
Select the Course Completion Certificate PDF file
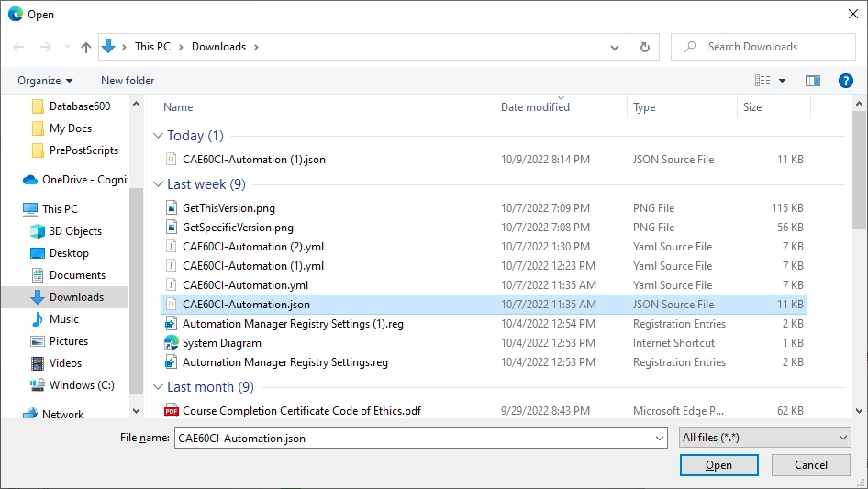click(302, 411)
